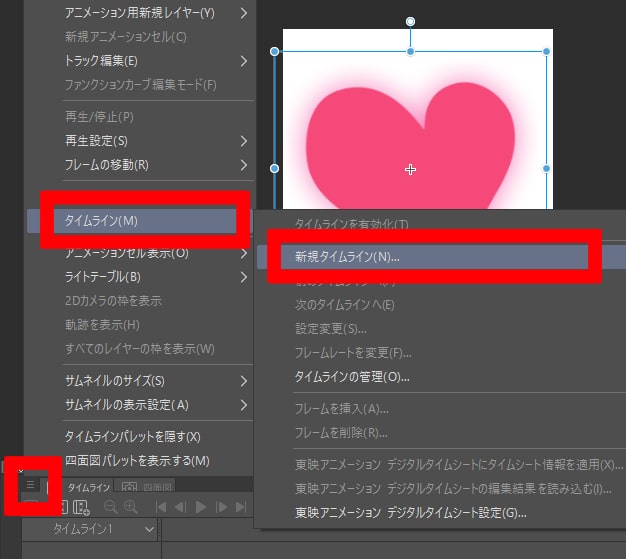626x559 pixels.
Task: Click デジタルタイムシートにタイムシート情報を適用(X)...
Action: point(459,465)
